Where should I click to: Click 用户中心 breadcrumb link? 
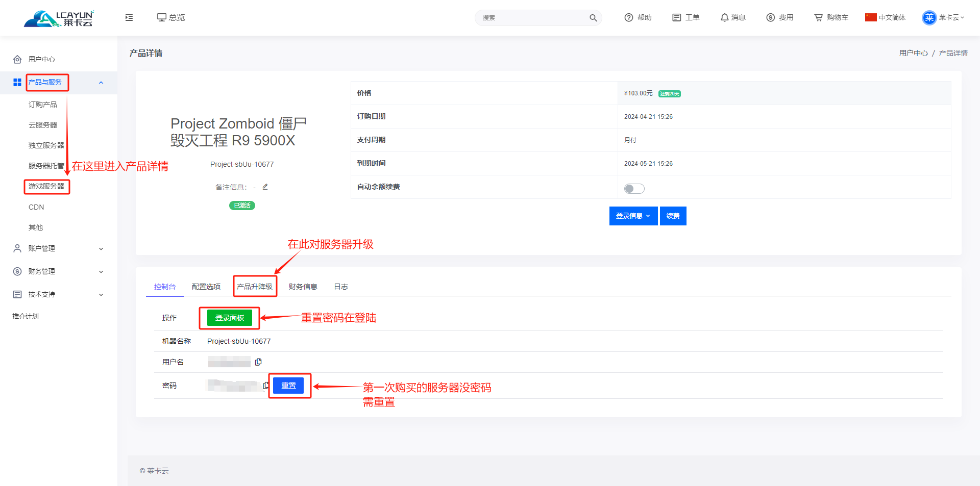pyautogui.click(x=914, y=53)
